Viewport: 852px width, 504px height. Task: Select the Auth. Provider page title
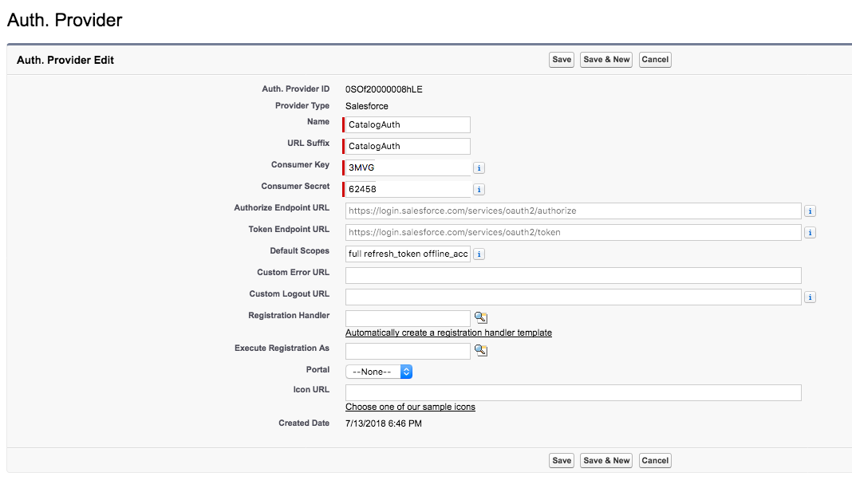point(65,20)
